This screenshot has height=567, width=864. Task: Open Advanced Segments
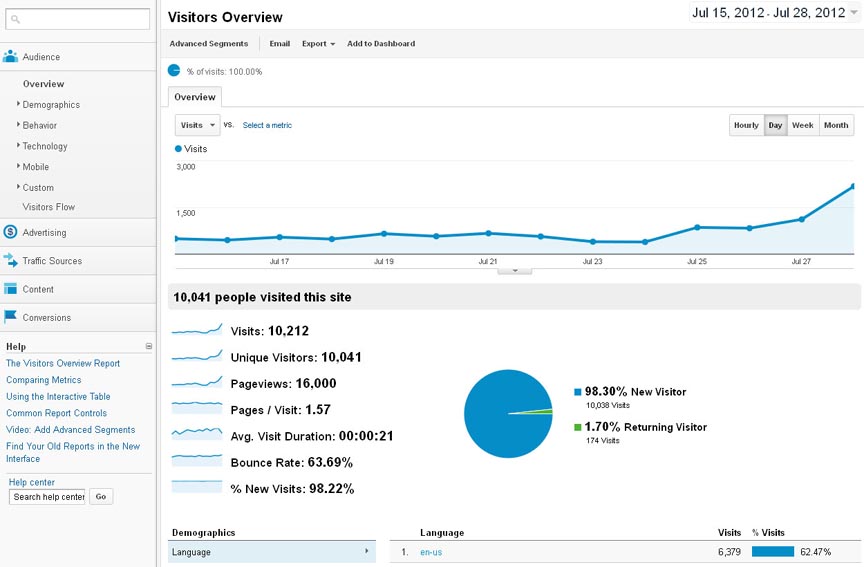tap(209, 44)
